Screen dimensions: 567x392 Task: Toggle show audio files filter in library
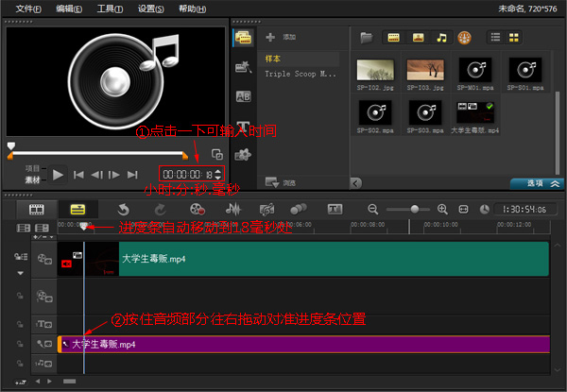point(441,37)
